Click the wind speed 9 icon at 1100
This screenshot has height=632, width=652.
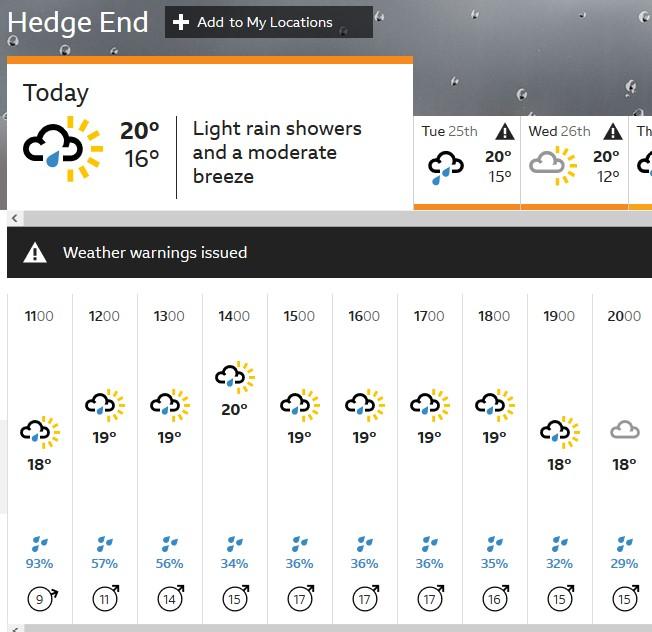[42, 599]
